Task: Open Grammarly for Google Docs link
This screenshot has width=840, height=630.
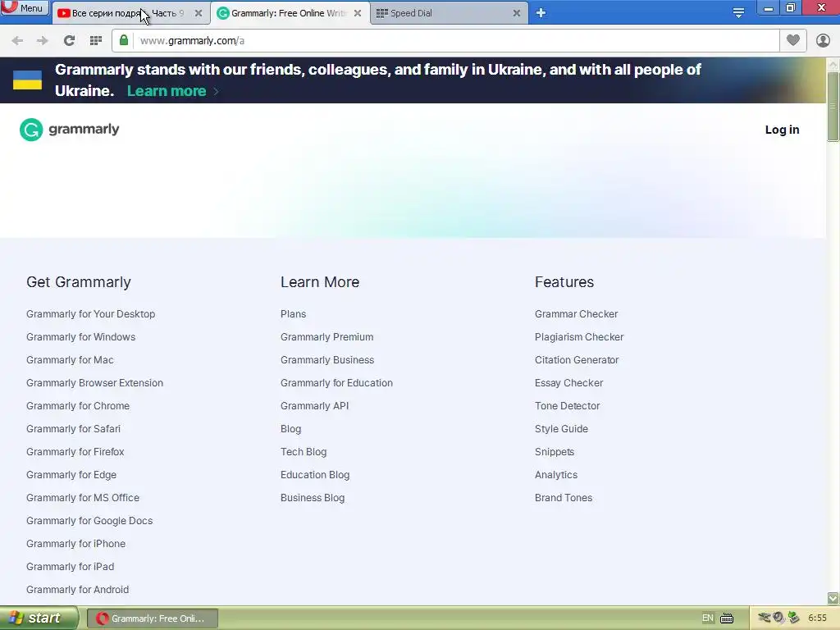Action: click(89, 521)
